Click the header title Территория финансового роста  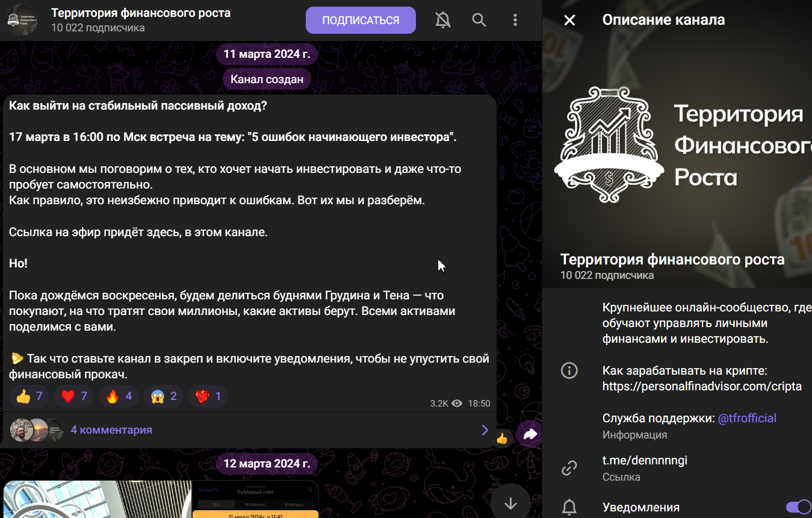(x=141, y=13)
